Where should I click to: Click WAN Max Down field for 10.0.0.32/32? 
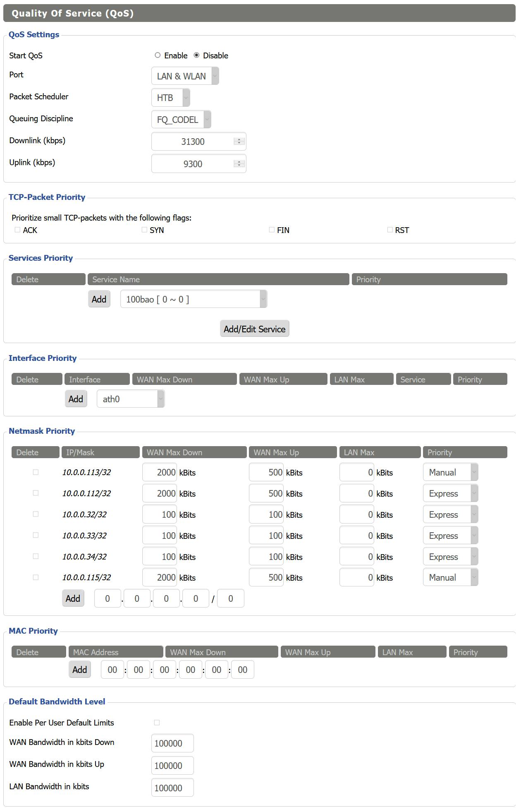point(160,514)
